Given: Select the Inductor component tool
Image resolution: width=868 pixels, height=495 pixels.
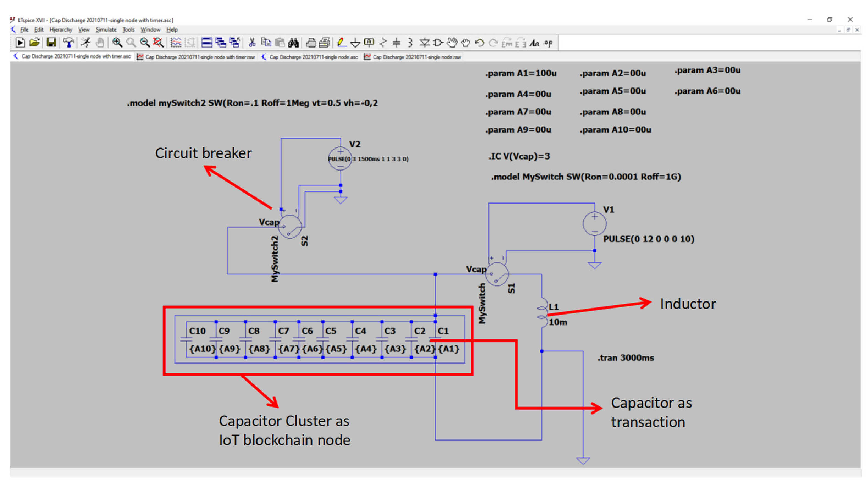Looking at the screenshot, I should coord(410,43).
